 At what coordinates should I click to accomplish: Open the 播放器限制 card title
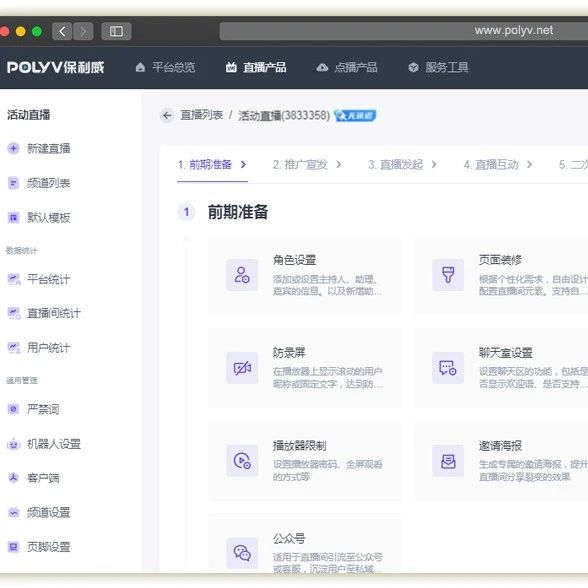point(299,446)
